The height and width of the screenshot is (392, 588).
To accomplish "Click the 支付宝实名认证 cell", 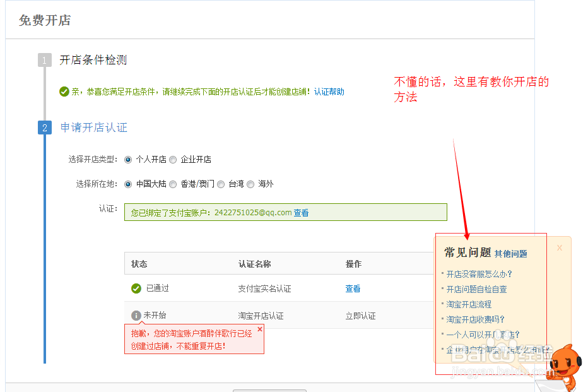I will point(265,289).
